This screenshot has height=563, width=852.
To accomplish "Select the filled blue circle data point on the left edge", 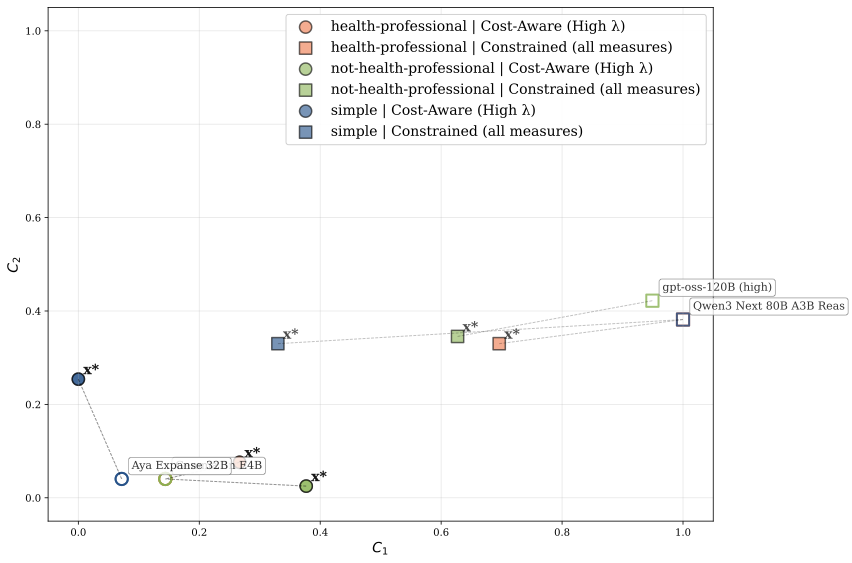I will pos(78,379).
